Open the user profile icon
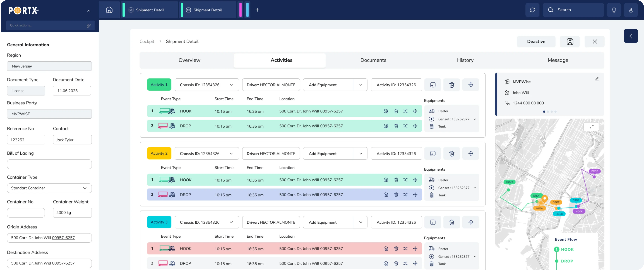This screenshot has width=644, height=270. point(631,10)
